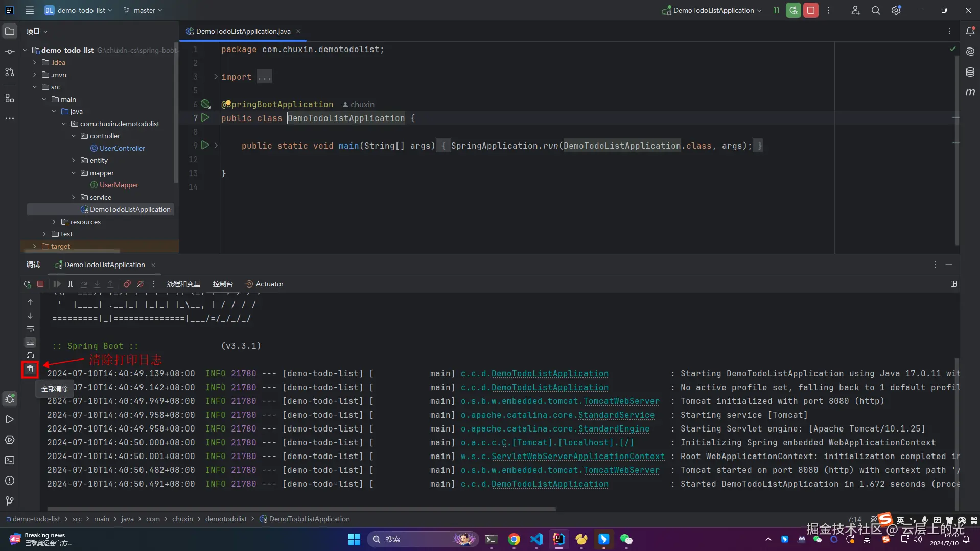Clear all console logs with trash icon

30,369
